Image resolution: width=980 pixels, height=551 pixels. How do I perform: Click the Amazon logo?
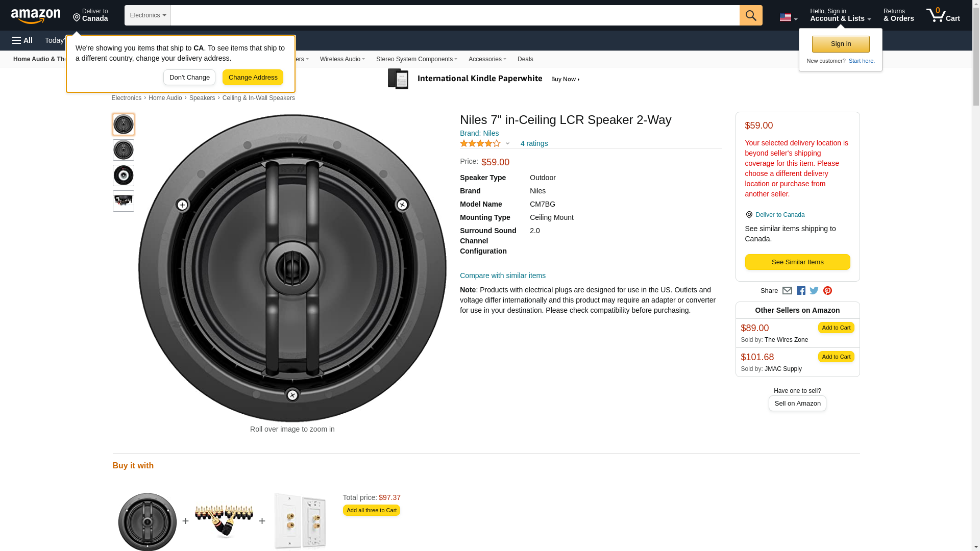[36, 16]
